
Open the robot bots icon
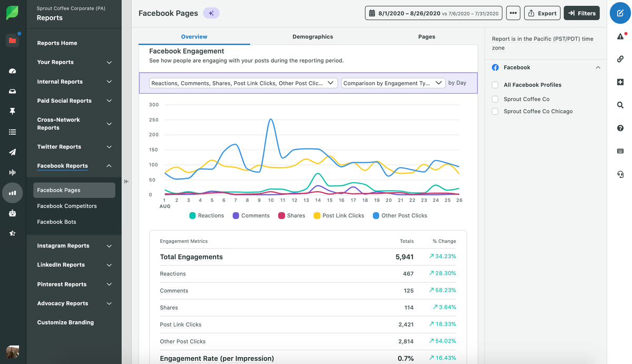click(x=13, y=213)
